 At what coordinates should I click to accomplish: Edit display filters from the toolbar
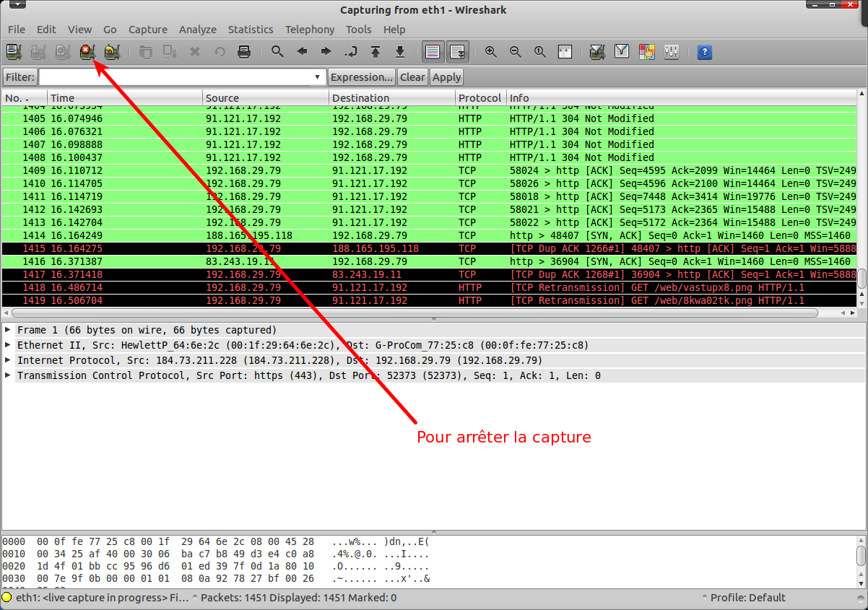tap(622, 52)
